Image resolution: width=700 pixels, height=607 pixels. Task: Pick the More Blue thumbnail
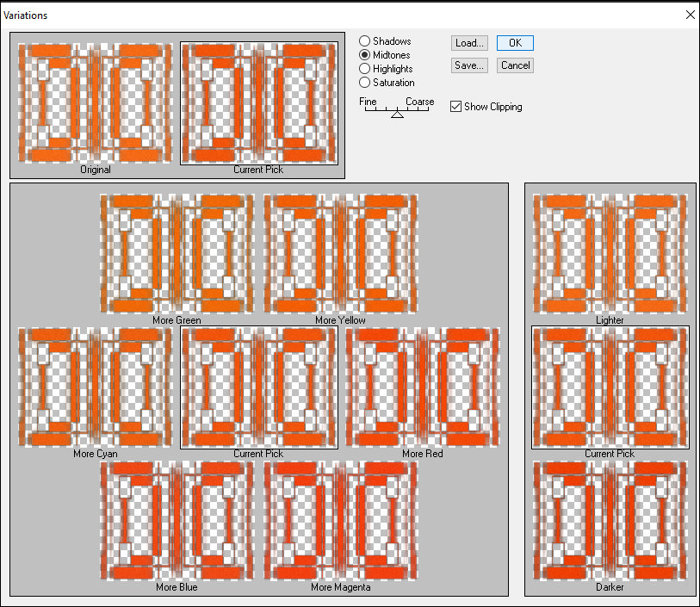click(x=177, y=521)
